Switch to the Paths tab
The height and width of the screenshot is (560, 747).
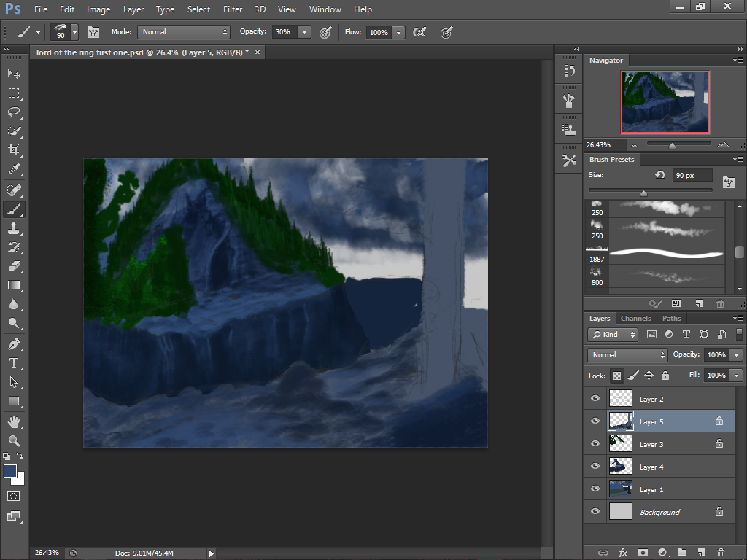click(671, 319)
